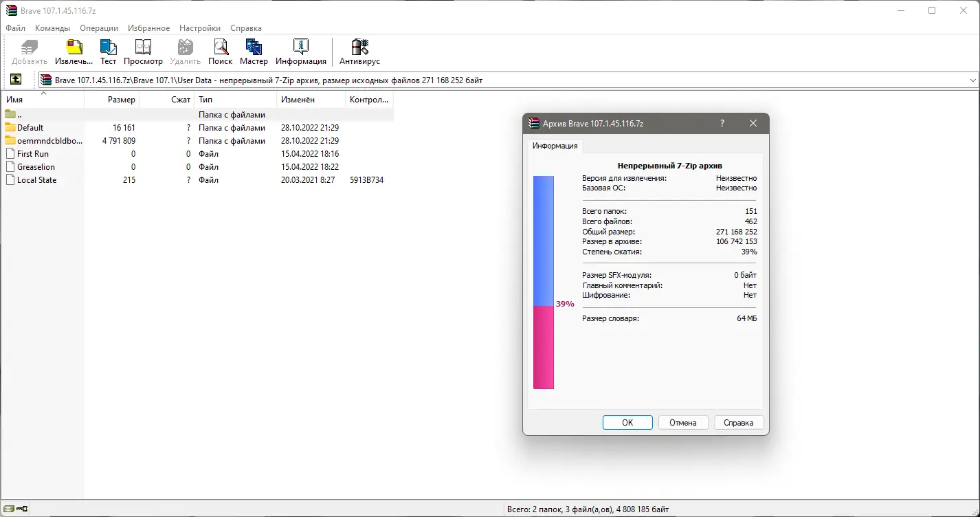This screenshot has height=517, width=980.
Task: Click the First Run file icon
Action: 10,154
